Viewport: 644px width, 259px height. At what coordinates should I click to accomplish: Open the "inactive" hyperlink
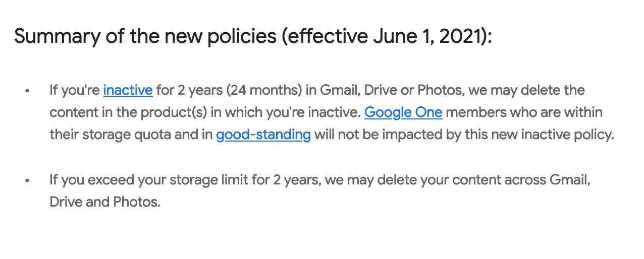[128, 90]
